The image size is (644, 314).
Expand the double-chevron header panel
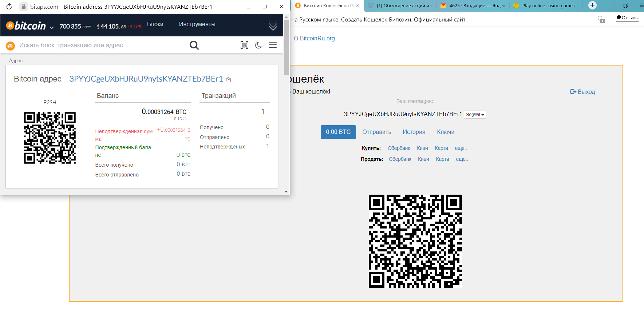[273, 26]
